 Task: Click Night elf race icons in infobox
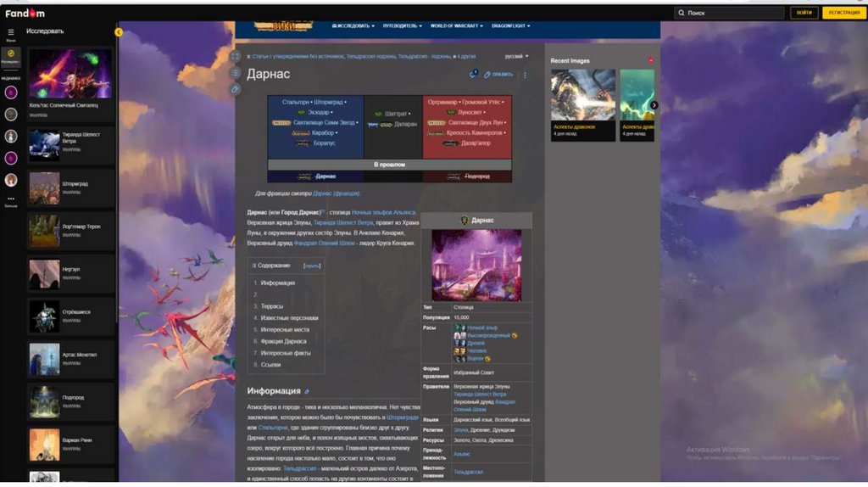459,327
